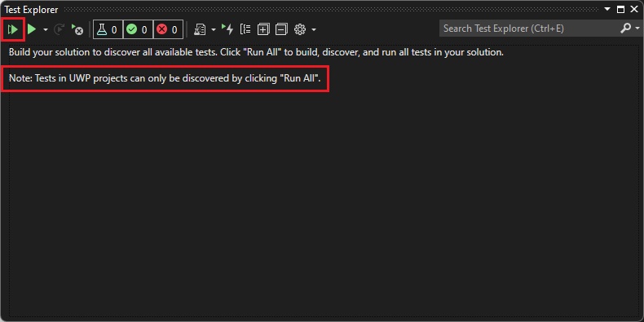Click the Search Test Explorer field
644x322 pixels.
530,29
